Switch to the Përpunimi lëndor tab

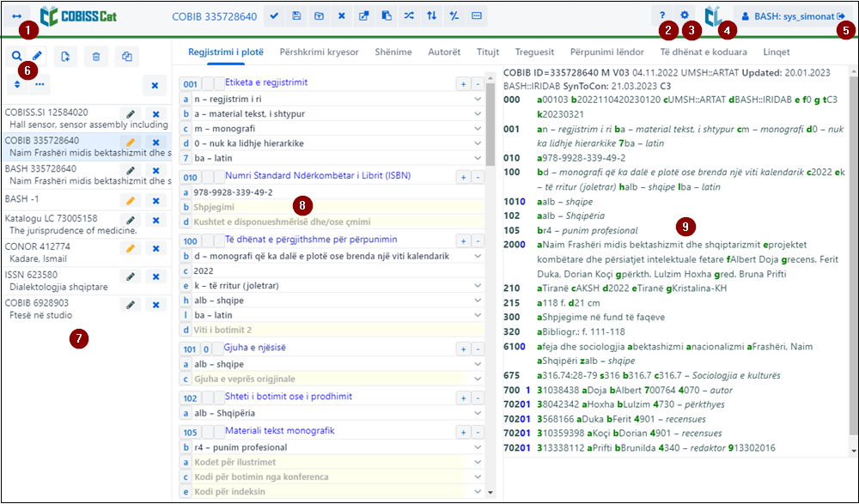(607, 52)
